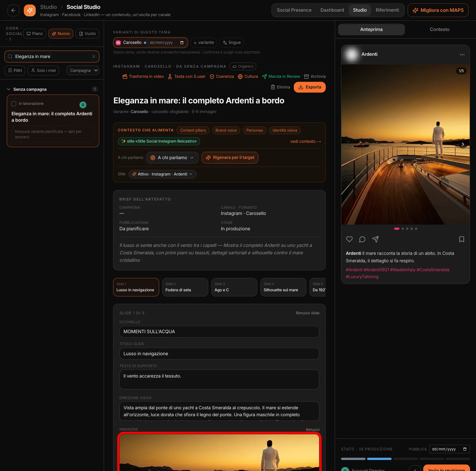Viewport: 476px width, 471px height.
Task: Toggle the Brand voice chip
Action: (226, 130)
